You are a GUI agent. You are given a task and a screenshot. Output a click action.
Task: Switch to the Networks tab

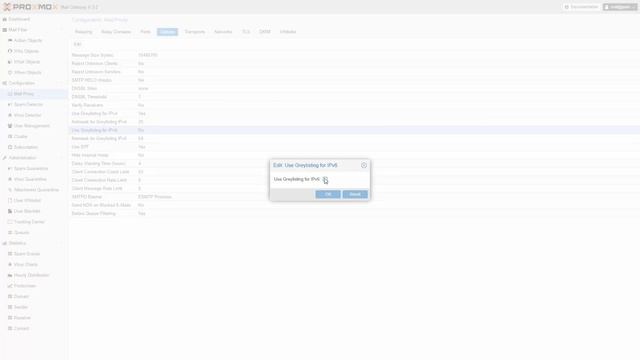(223, 32)
